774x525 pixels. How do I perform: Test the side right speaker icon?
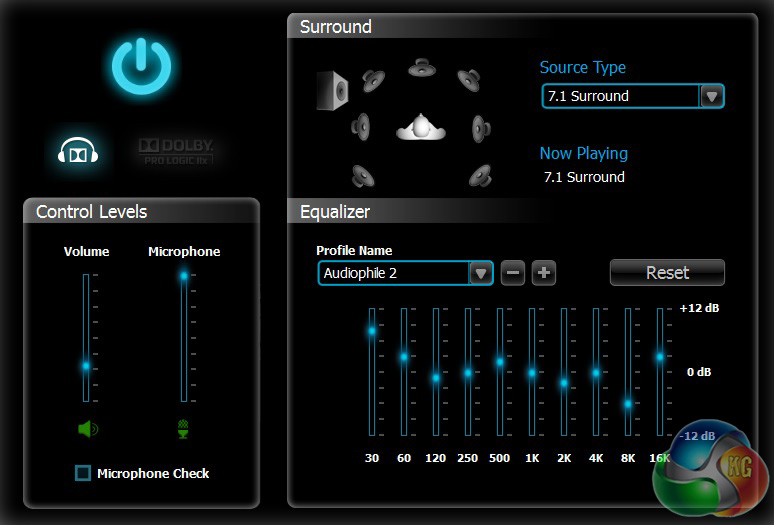(x=481, y=128)
